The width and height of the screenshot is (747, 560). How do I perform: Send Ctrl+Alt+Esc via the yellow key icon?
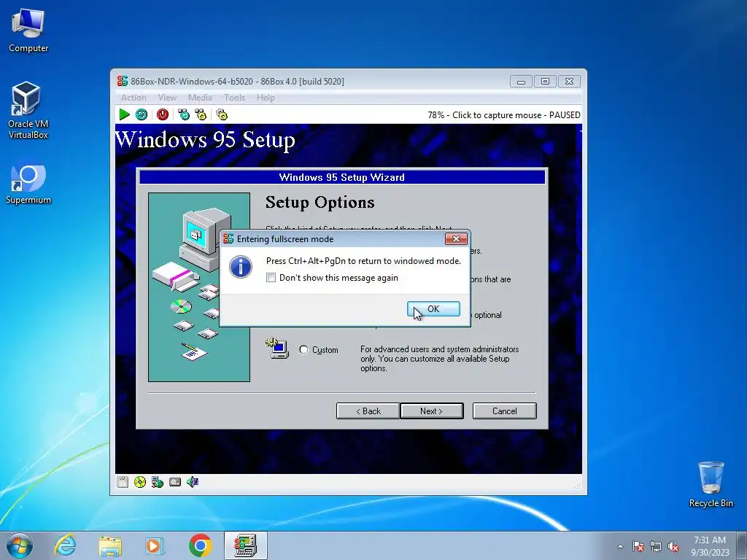click(201, 114)
